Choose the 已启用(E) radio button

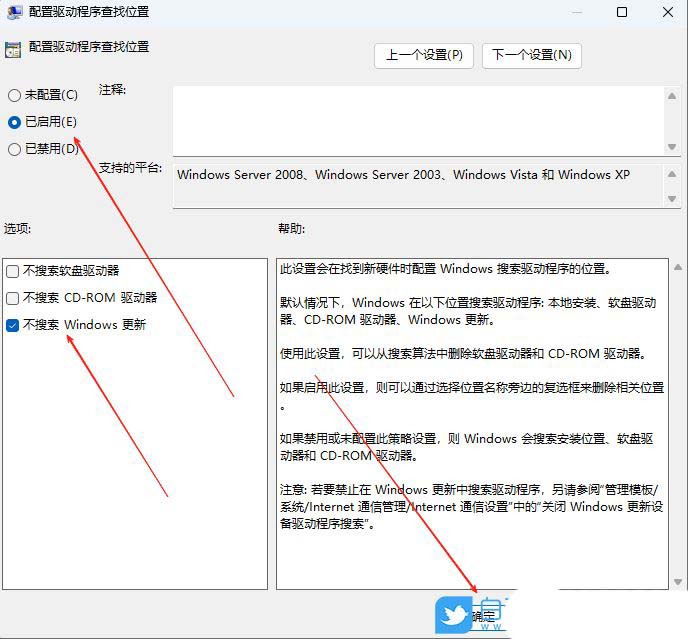pyautogui.click(x=14, y=122)
